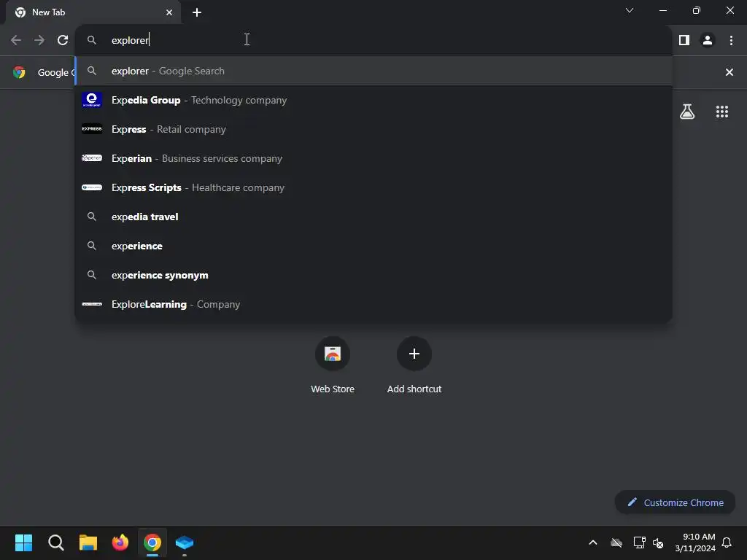Pick the 'experience synonym' suggestion

[x=373, y=275]
